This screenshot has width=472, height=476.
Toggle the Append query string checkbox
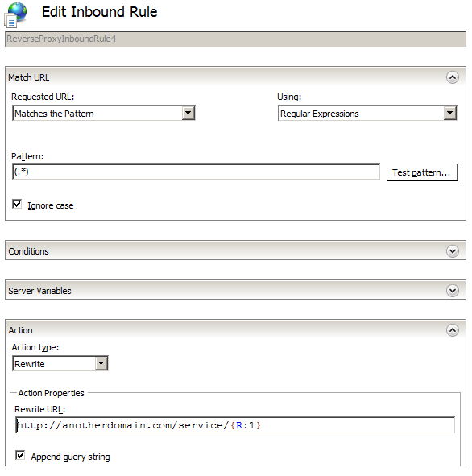20,455
